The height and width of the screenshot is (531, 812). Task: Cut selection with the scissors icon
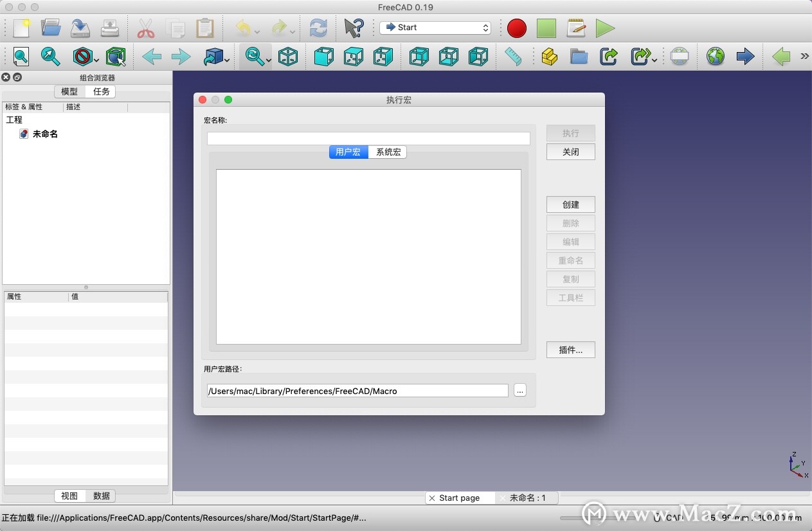click(145, 28)
